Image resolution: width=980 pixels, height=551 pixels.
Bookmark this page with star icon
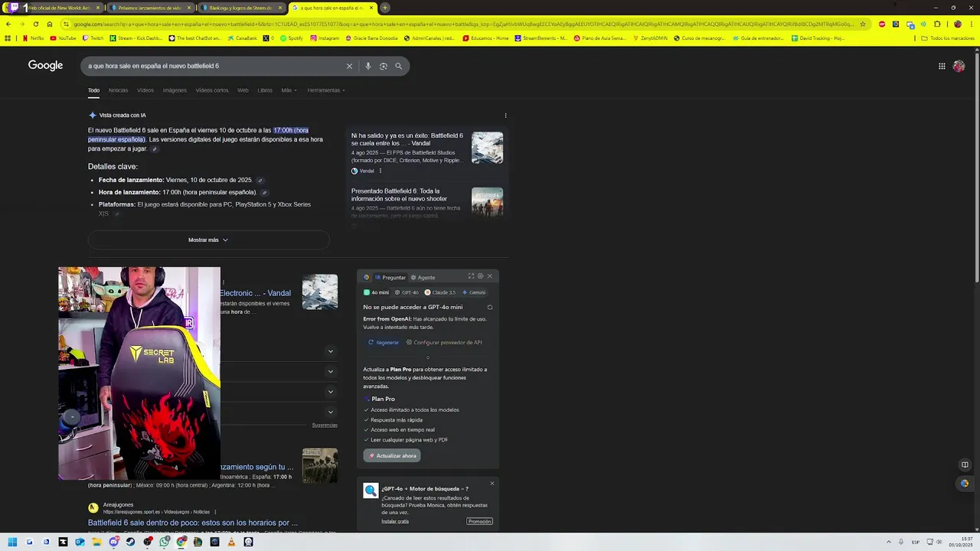863,24
